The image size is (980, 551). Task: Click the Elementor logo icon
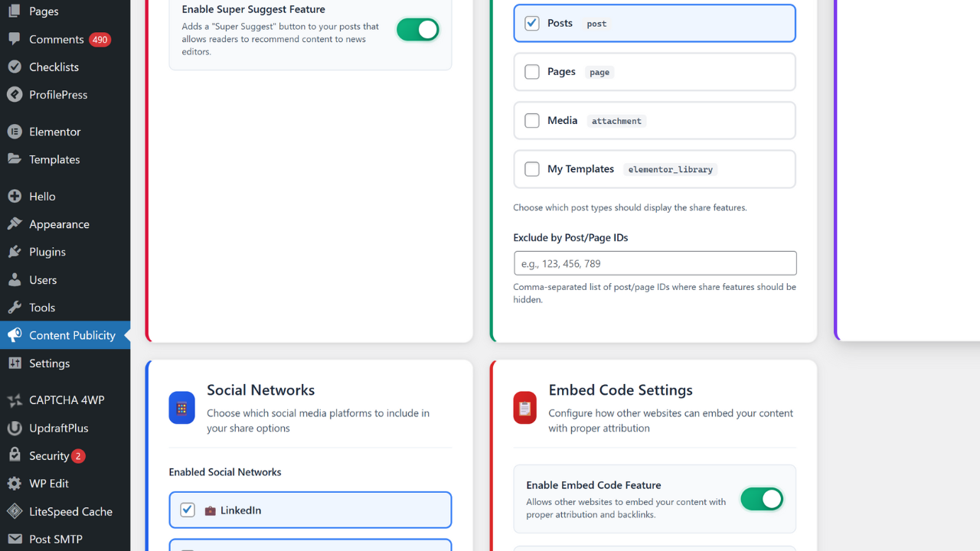pos(15,132)
